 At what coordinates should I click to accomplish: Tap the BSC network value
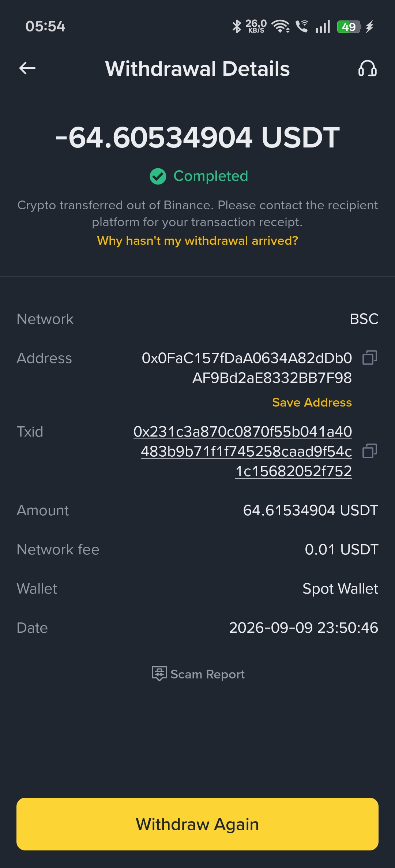(364, 319)
